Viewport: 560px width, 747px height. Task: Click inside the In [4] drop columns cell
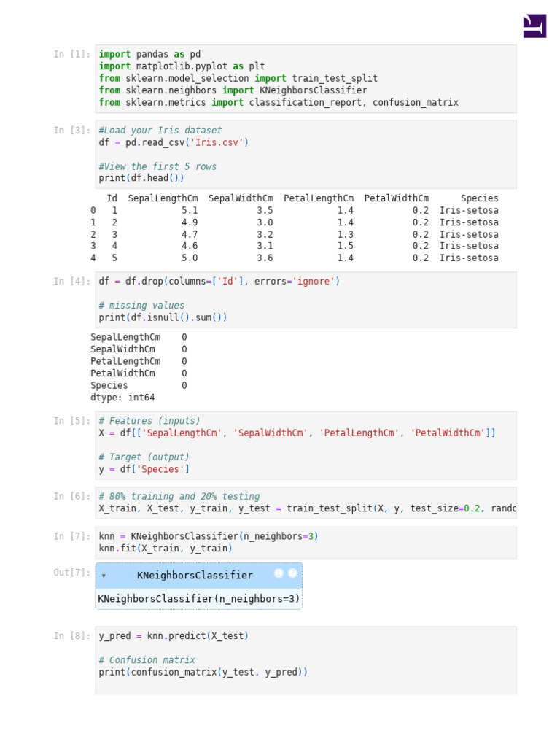point(306,300)
